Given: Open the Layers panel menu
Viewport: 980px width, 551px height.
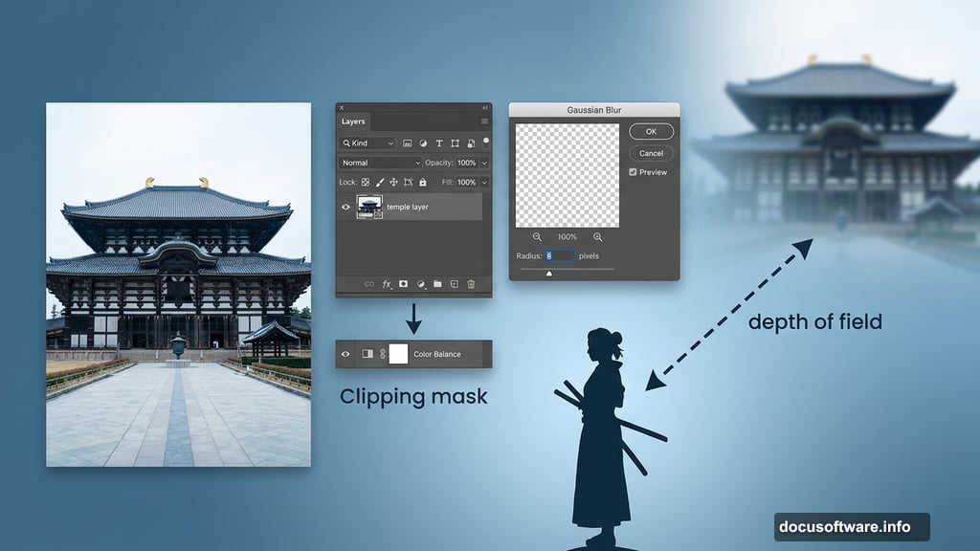Looking at the screenshot, I should pyautogui.click(x=484, y=121).
